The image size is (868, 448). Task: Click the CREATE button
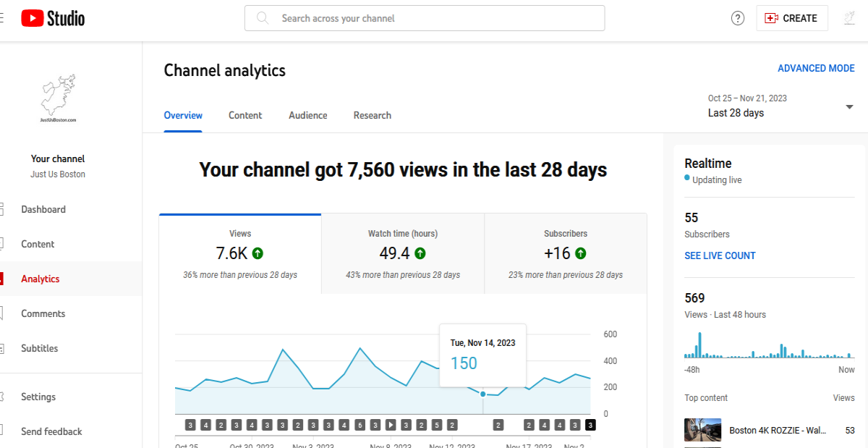(792, 18)
